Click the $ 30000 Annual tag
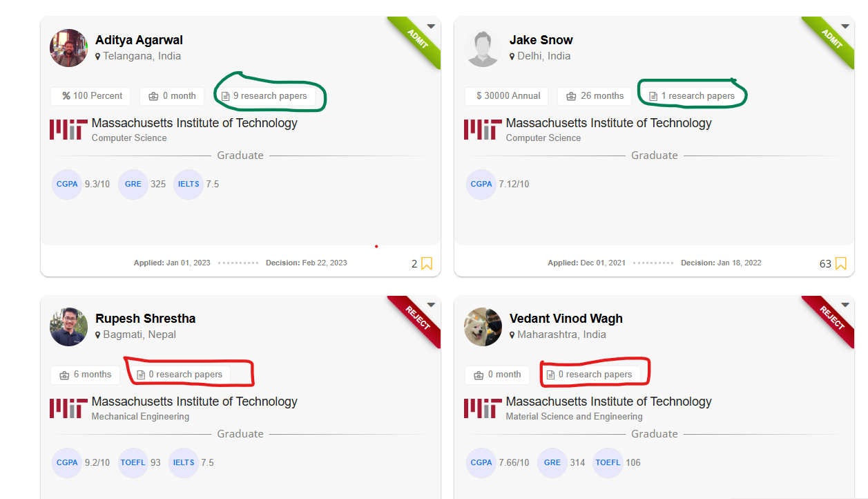 [508, 96]
